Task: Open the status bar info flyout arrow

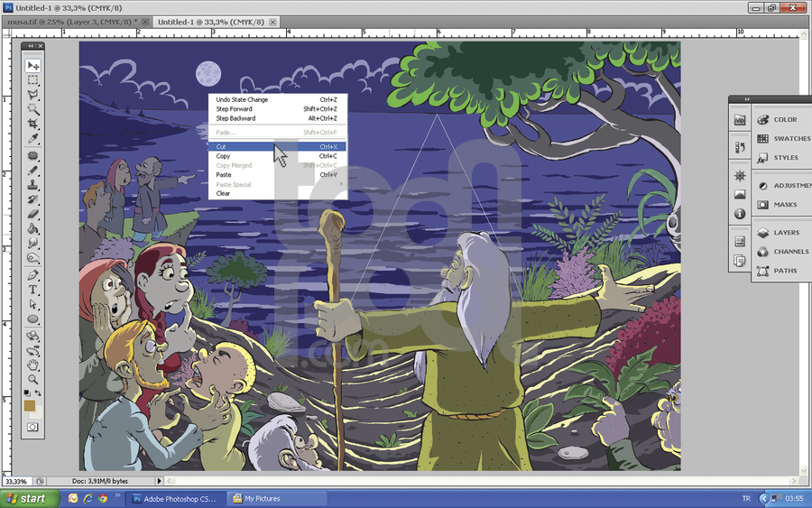Action: [x=159, y=481]
